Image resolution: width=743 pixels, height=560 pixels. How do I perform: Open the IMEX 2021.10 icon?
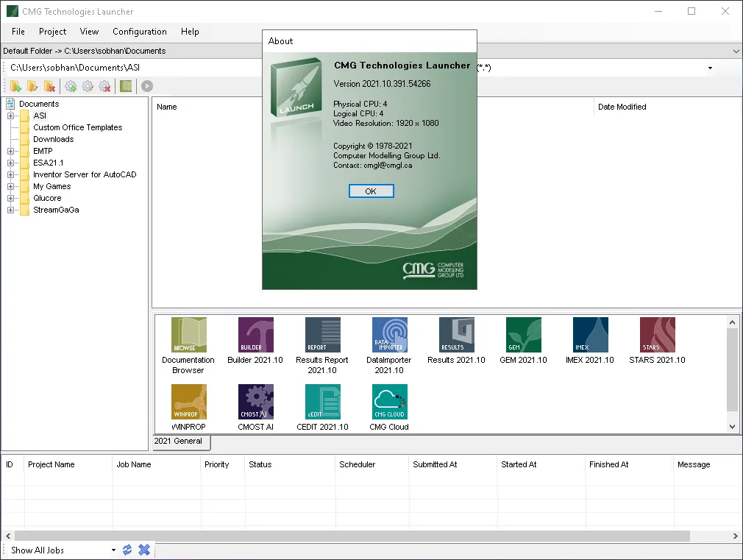(591, 335)
